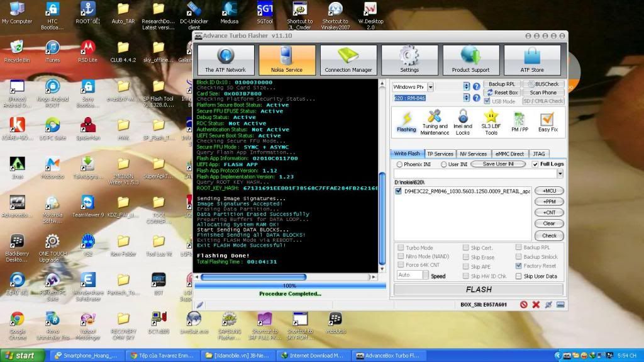Screen dimensions: 644x362
Task: Open the Windows start menu
Action: click(x=23, y=356)
